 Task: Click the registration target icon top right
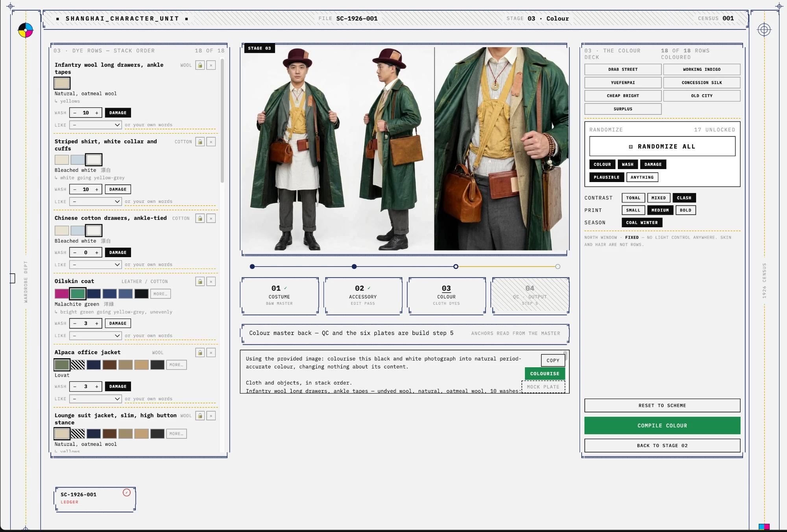tap(764, 29)
